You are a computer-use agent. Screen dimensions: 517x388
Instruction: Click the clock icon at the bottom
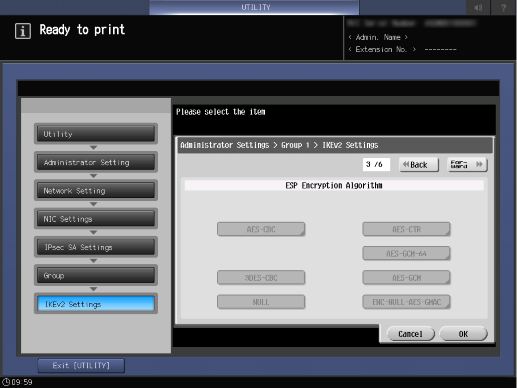(6, 382)
